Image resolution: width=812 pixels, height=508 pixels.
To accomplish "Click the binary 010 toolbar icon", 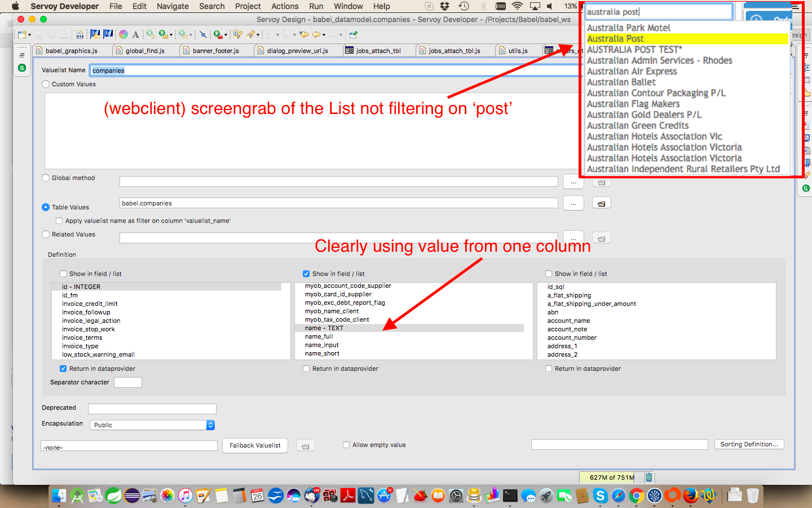I will point(80,34).
